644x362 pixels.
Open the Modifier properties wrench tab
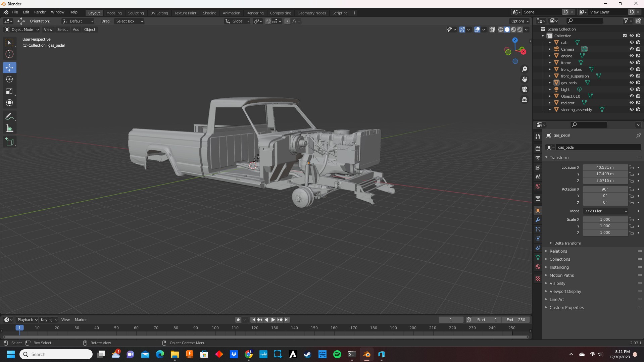(x=538, y=220)
